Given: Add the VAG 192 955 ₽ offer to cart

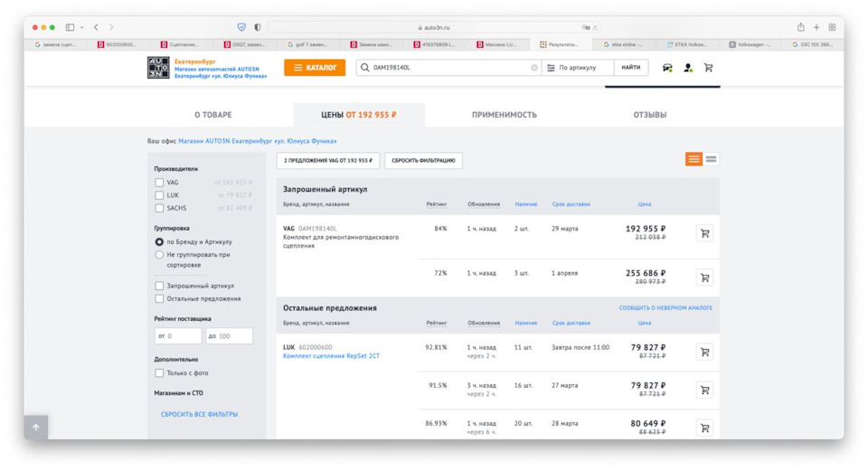Looking at the screenshot, I should click(x=704, y=233).
